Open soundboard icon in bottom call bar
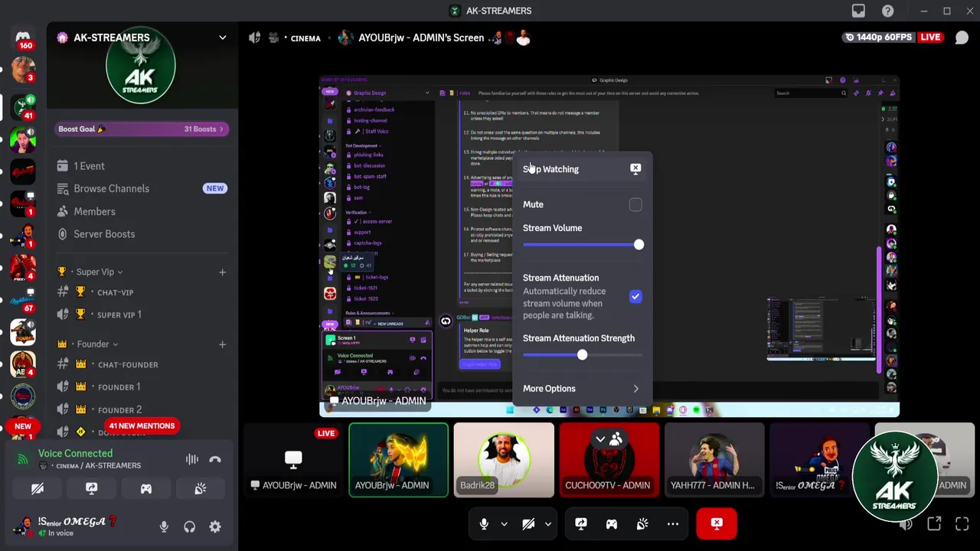Image resolution: width=980 pixels, height=551 pixels. point(642,523)
